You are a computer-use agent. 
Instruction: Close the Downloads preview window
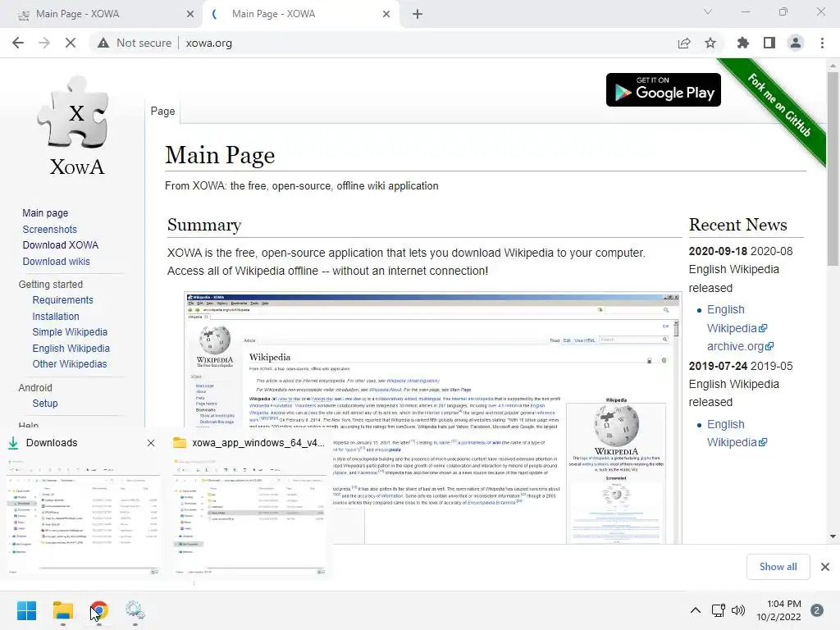pyautogui.click(x=151, y=442)
